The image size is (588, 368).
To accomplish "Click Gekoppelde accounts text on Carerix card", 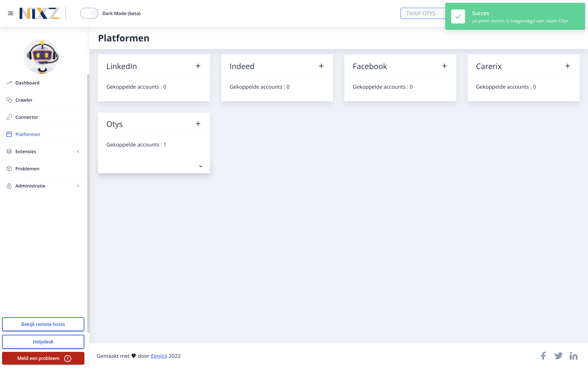I will [506, 87].
